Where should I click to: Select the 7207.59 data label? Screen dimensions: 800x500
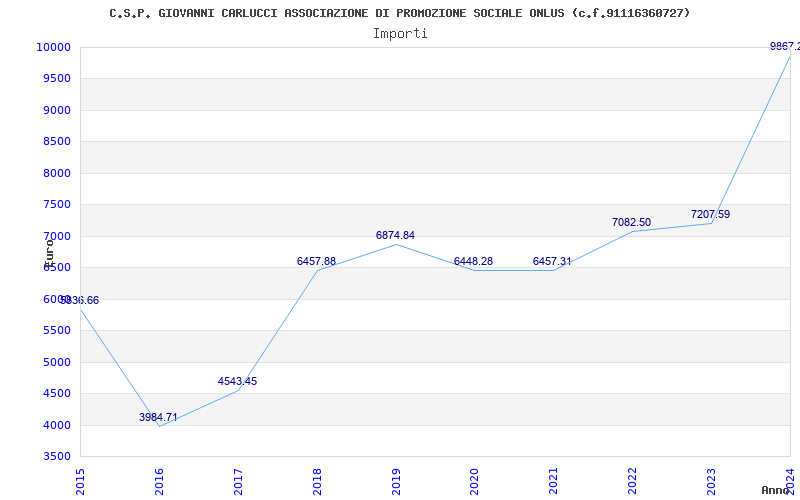tap(710, 214)
